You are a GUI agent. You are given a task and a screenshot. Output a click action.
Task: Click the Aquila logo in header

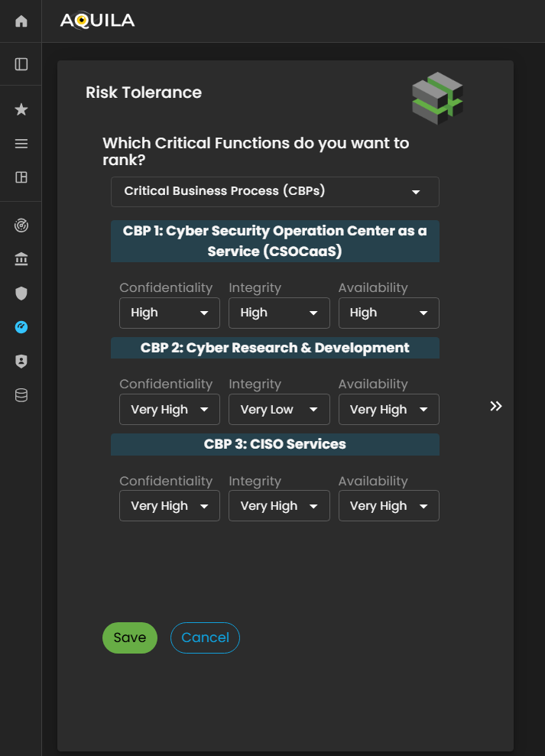click(x=97, y=21)
